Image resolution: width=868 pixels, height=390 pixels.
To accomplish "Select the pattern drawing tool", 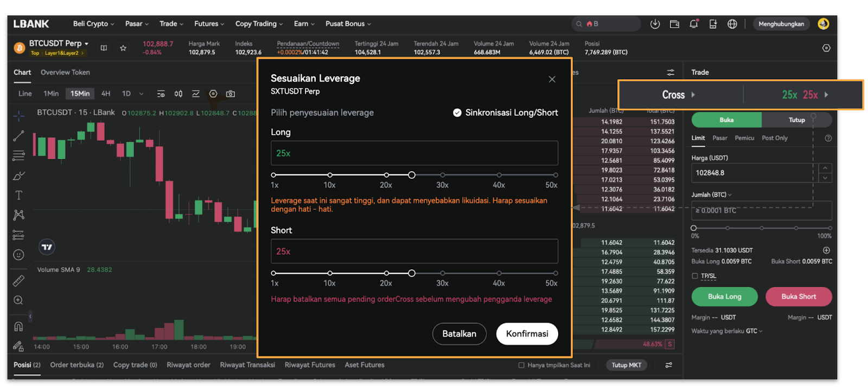I will click(x=18, y=215).
